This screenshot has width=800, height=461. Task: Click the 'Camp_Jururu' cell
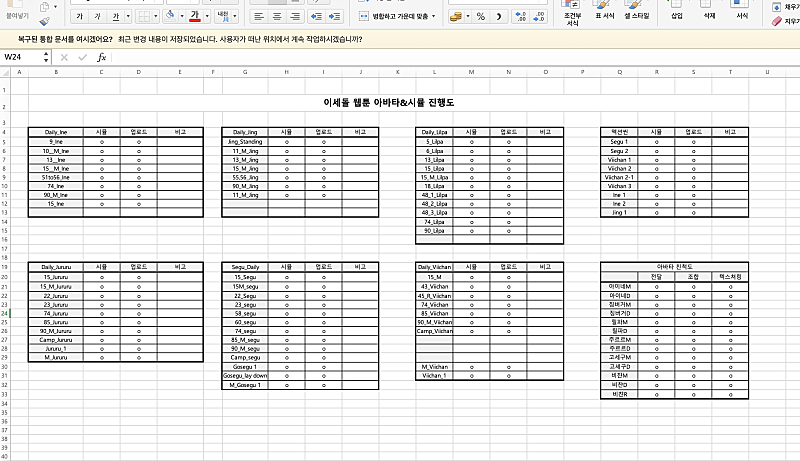[56, 340]
